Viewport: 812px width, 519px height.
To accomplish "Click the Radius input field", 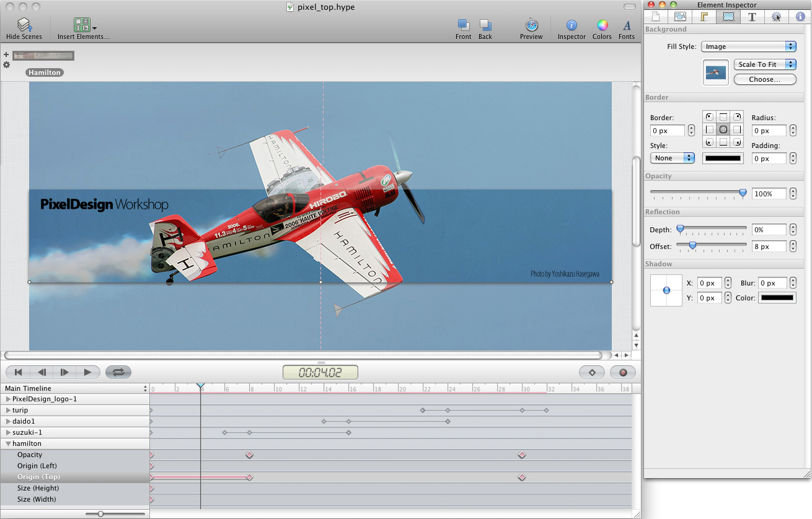I will [x=769, y=131].
